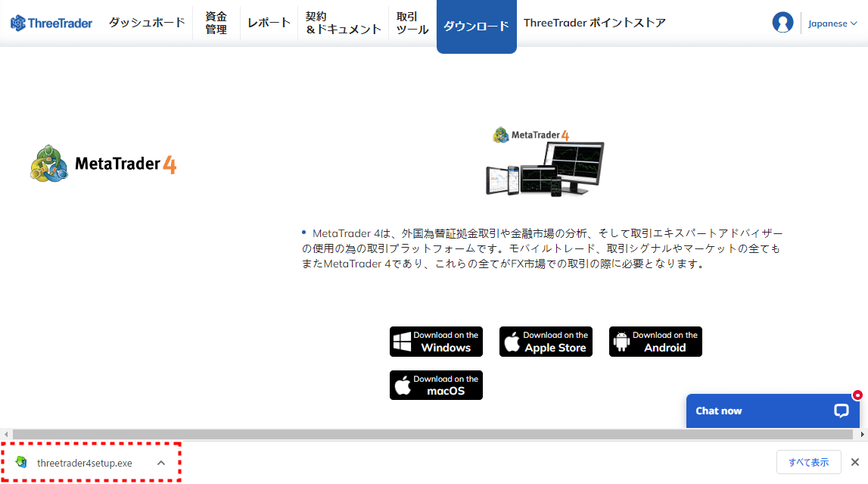The width and height of the screenshot is (868, 484).
Task: Click the scrollbar right arrow
Action: (862, 435)
